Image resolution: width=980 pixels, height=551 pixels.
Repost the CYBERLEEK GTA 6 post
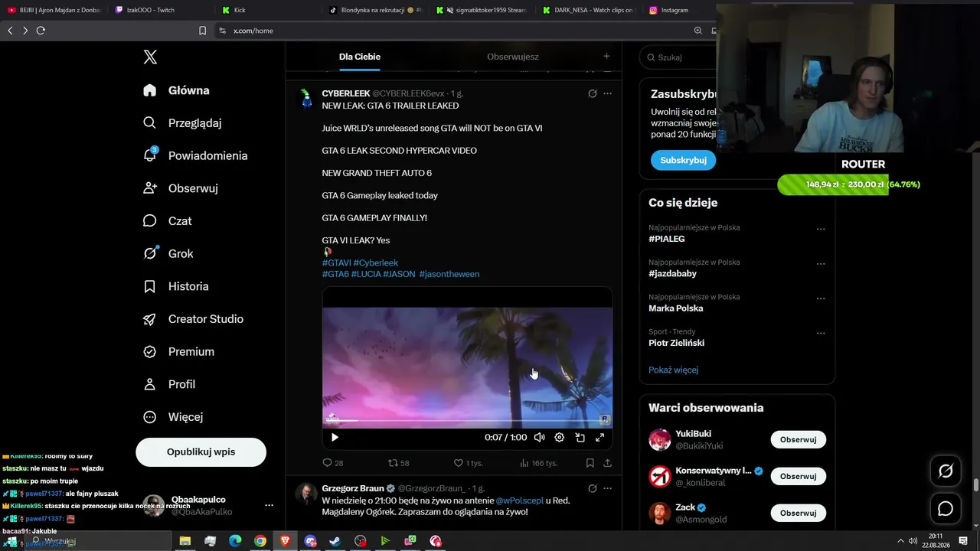coord(399,463)
